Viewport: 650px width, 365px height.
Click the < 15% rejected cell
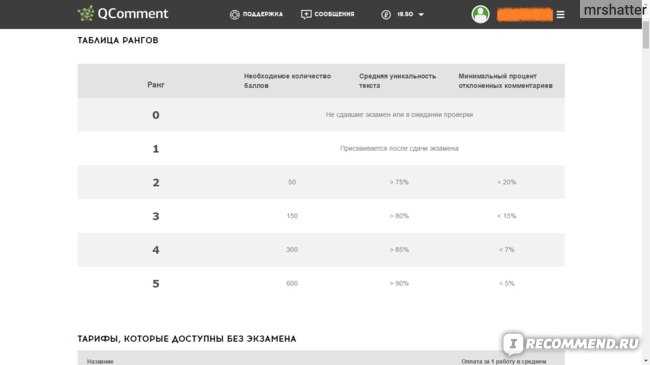click(507, 216)
